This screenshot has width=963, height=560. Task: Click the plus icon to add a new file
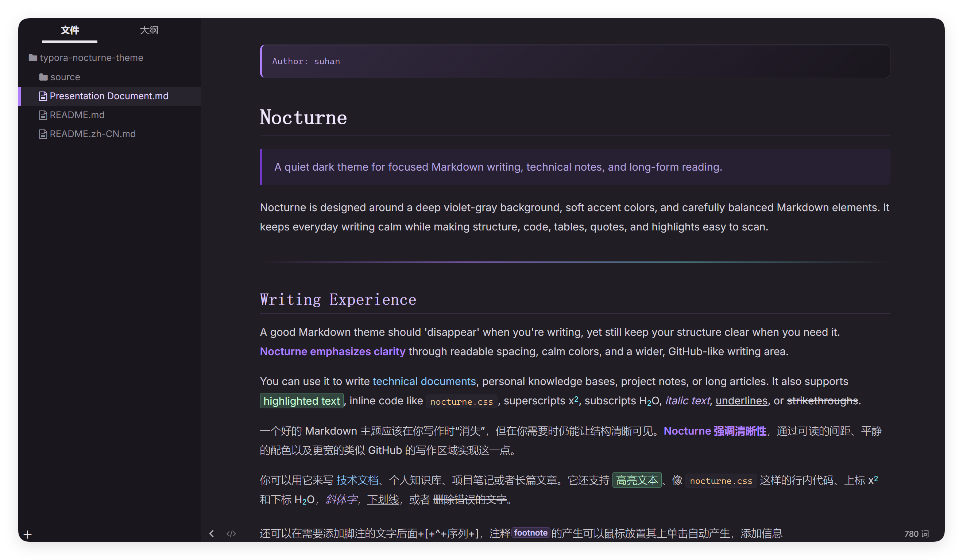coord(27,534)
